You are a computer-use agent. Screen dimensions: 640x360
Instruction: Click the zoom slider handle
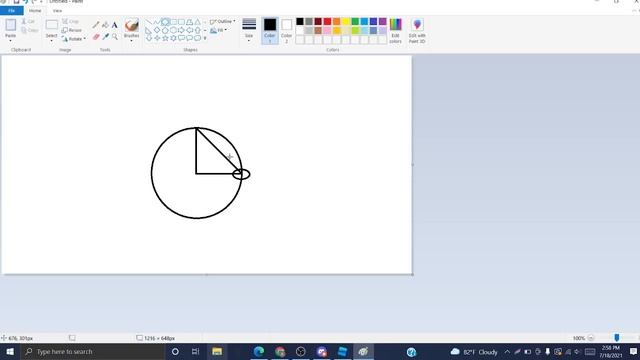tap(617, 338)
